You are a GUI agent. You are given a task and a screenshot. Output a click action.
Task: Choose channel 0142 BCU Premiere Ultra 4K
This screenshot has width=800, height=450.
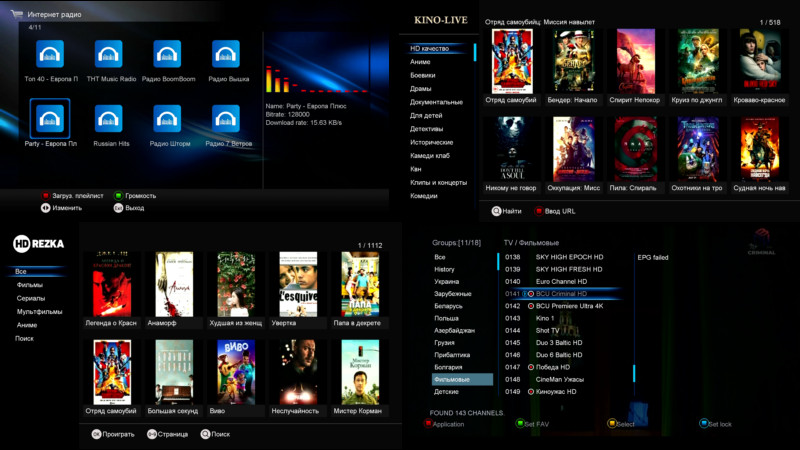coord(559,306)
